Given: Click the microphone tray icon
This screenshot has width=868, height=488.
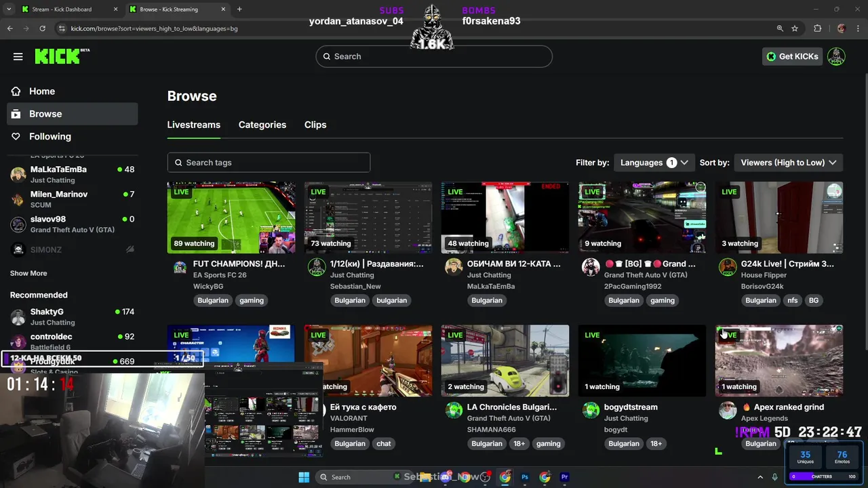Looking at the screenshot, I should [775, 477].
